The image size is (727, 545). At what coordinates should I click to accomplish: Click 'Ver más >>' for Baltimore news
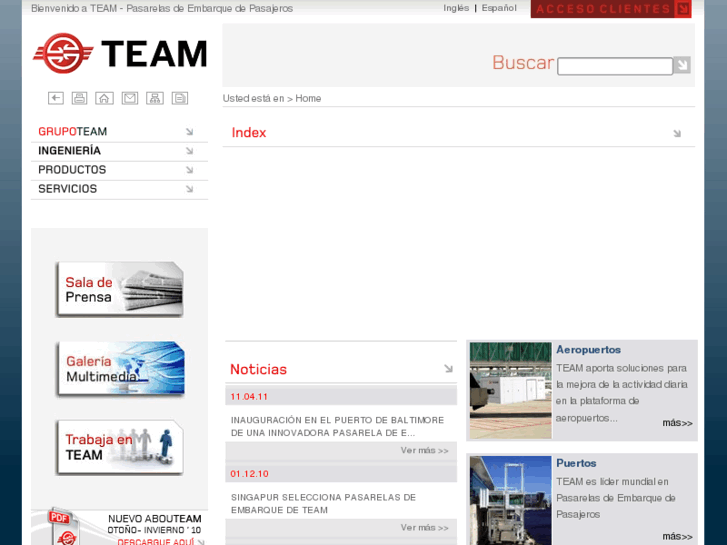[425, 451]
